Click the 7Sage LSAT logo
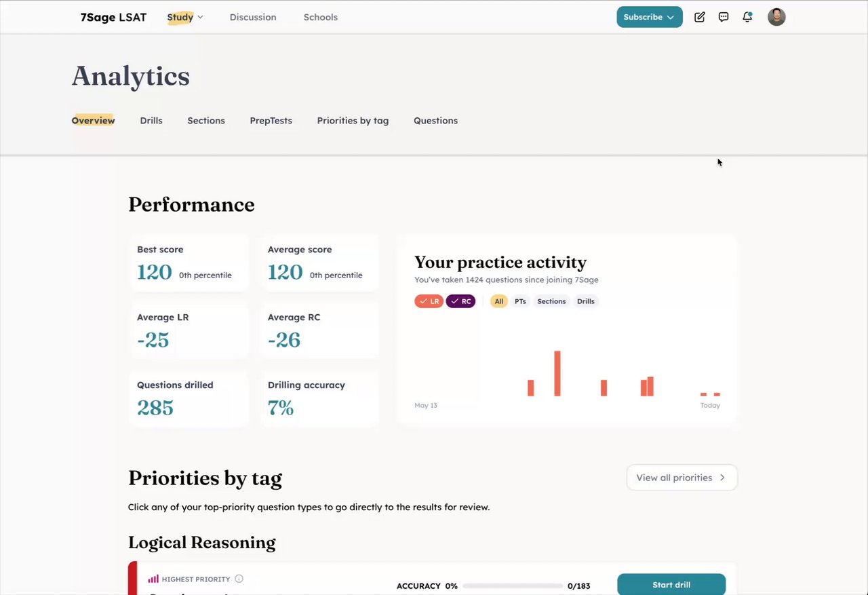868x595 pixels. point(113,17)
